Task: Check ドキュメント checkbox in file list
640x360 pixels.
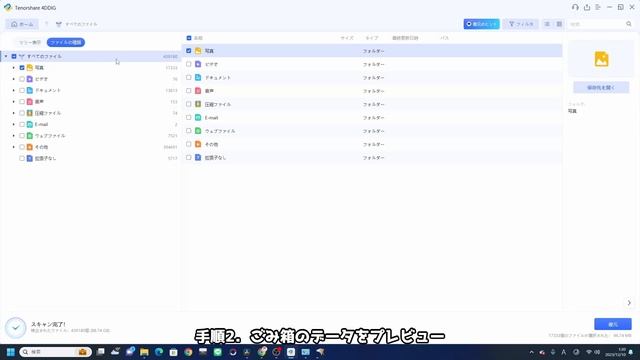Action: click(189, 78)
